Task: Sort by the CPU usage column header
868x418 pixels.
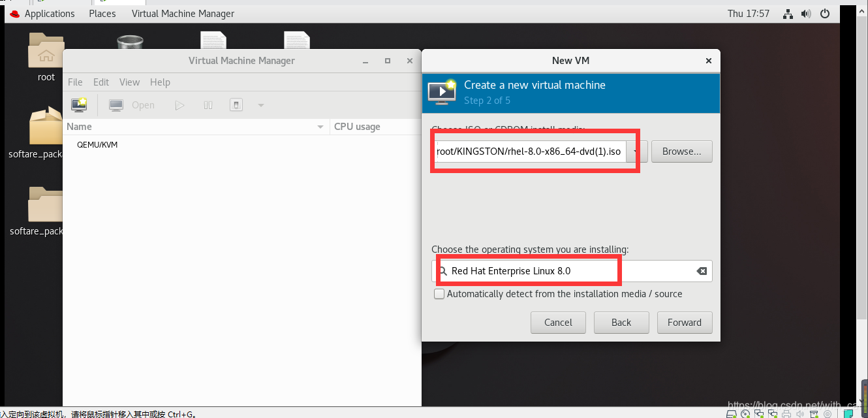Action: click(x=376, y=127)
